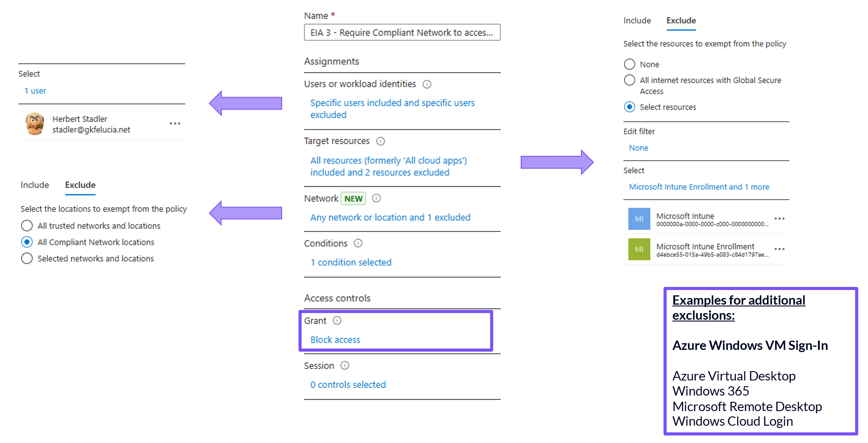
Task: Click the Users or workload identities info icon
Action: [x=427, y=84]
